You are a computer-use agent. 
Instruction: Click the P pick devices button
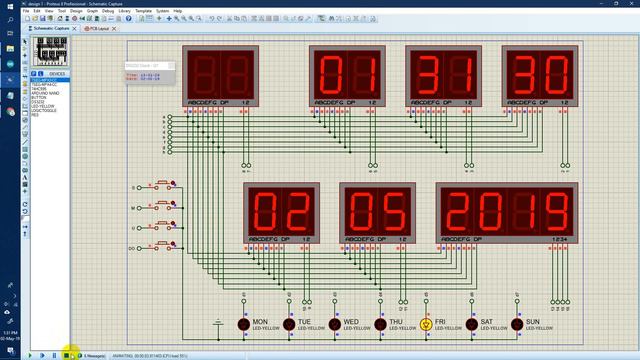click(x=33, y=74)
